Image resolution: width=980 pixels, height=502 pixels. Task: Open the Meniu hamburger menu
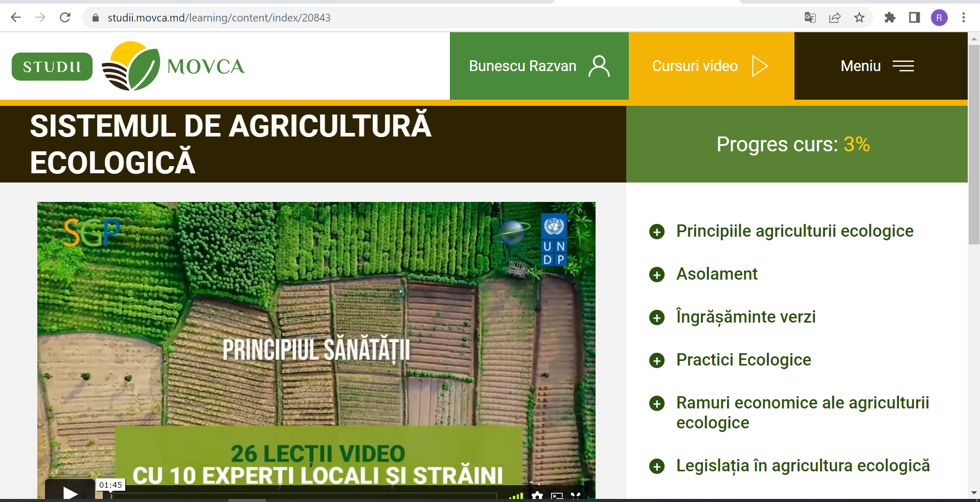[903, 66]
